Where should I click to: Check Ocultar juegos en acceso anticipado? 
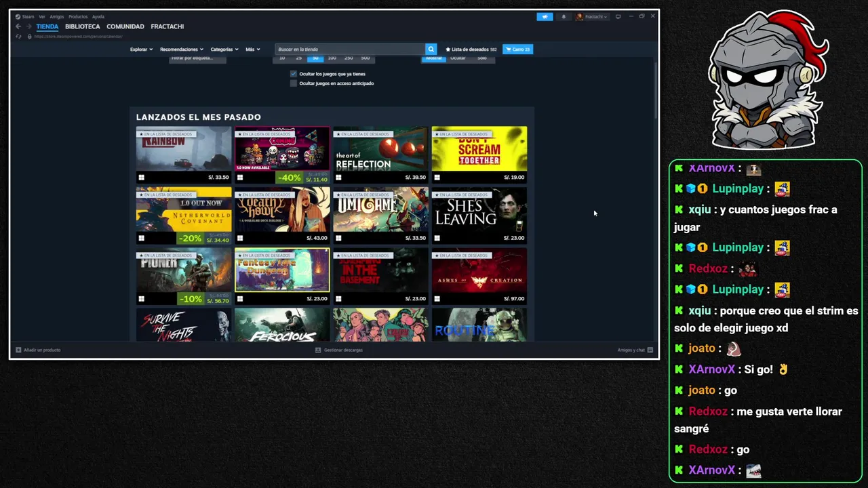(293, 83)
